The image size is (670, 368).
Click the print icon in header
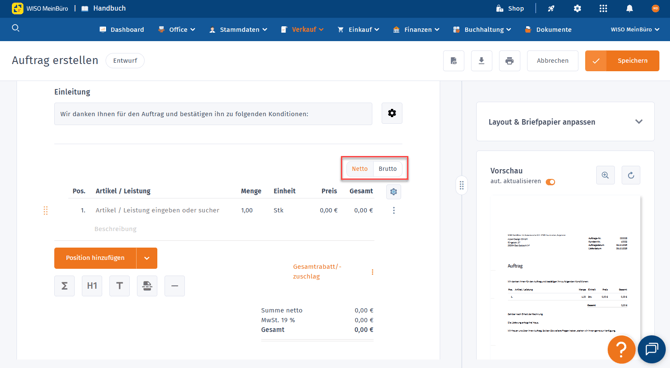[x=509, y=61]
